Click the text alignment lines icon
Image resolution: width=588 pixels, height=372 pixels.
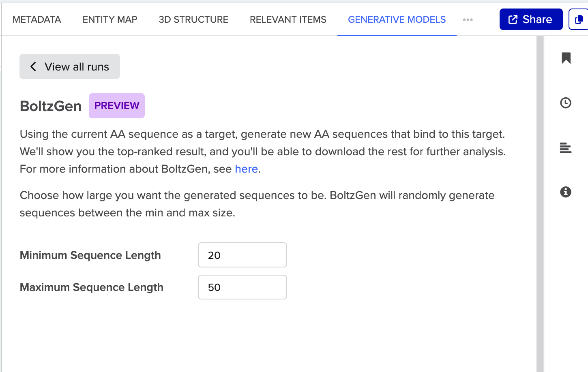[566, 148]
